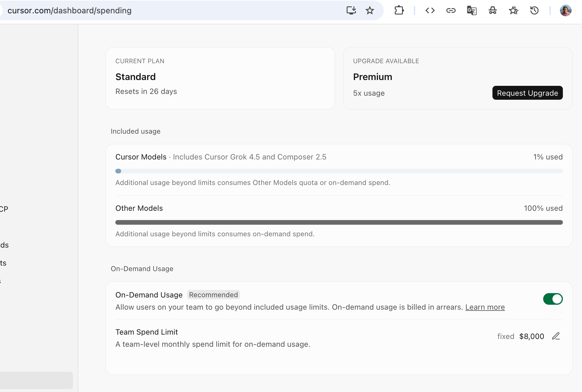Click the chain link extension icon
The image size is (582, 392).
(x=451, y=10)
